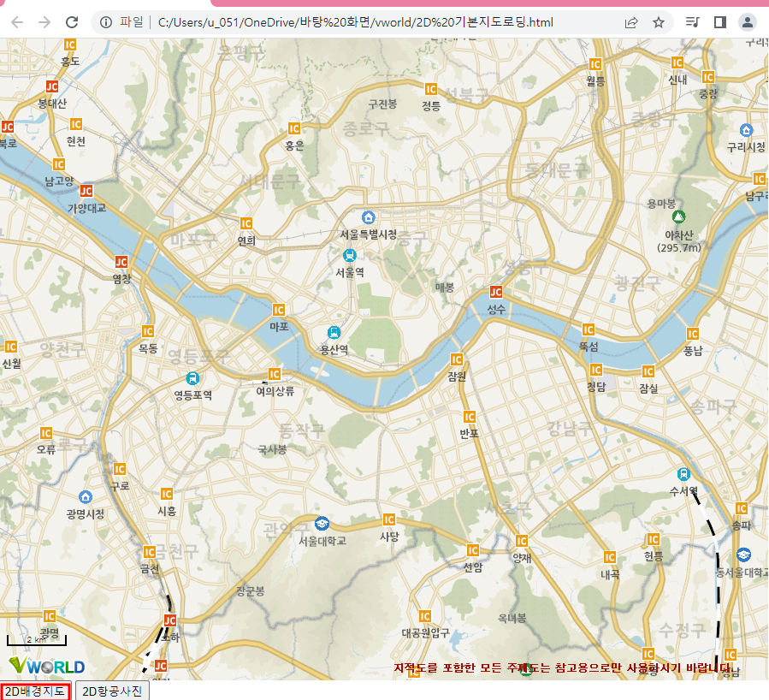
Task: Click the file info icon in address bar
Action: 105,22
